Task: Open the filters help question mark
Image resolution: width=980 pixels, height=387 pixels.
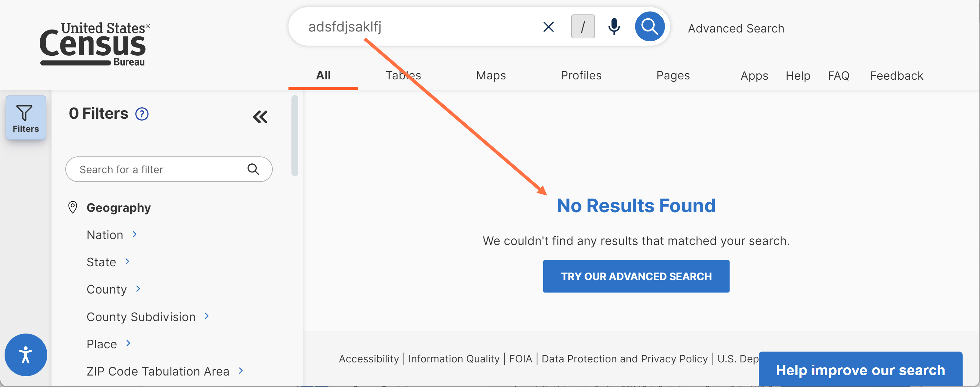Action: 142,114
